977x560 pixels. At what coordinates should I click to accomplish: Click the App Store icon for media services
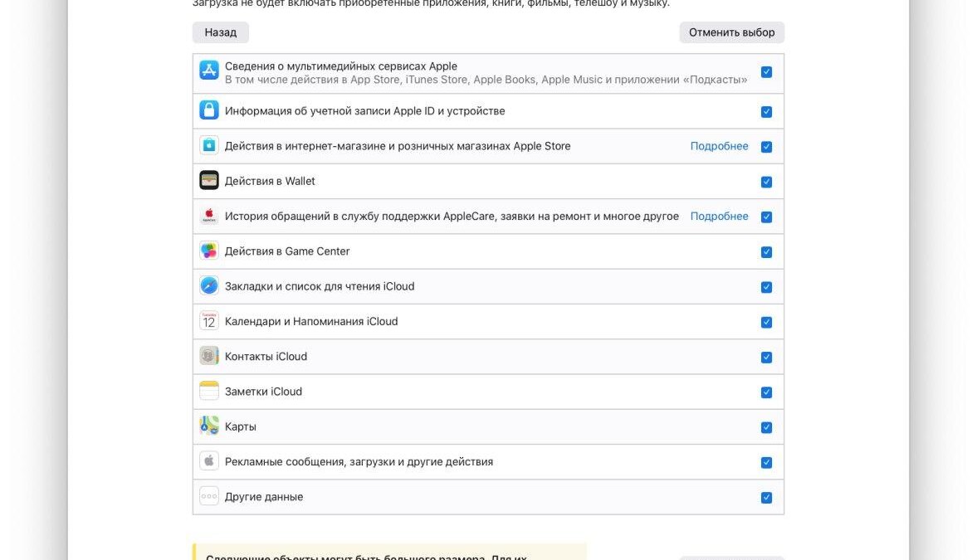pyautogui.click(x=208, y=71)
